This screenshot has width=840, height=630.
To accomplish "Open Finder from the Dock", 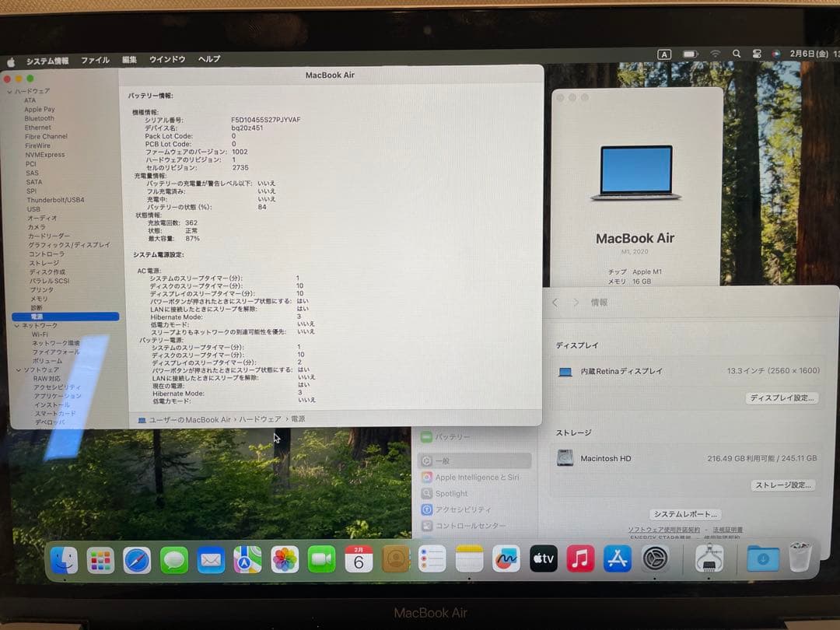I will pos(65,560).
